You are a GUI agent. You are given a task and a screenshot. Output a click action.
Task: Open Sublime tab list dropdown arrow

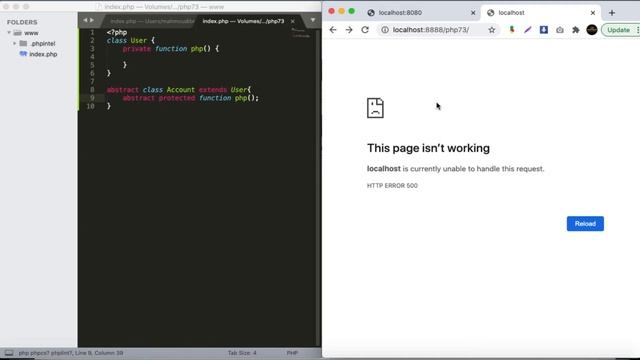(313, 20)
